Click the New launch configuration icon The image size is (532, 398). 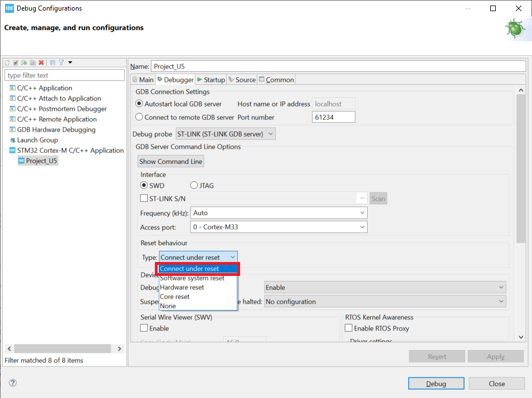pyautogui.click(x=7, y=62)
